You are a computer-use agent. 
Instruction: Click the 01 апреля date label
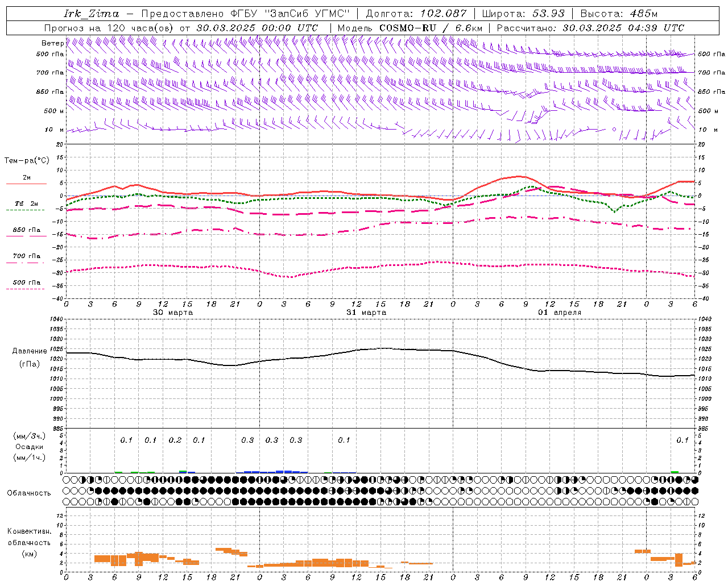pyautogui.click(x=560, y=313)
